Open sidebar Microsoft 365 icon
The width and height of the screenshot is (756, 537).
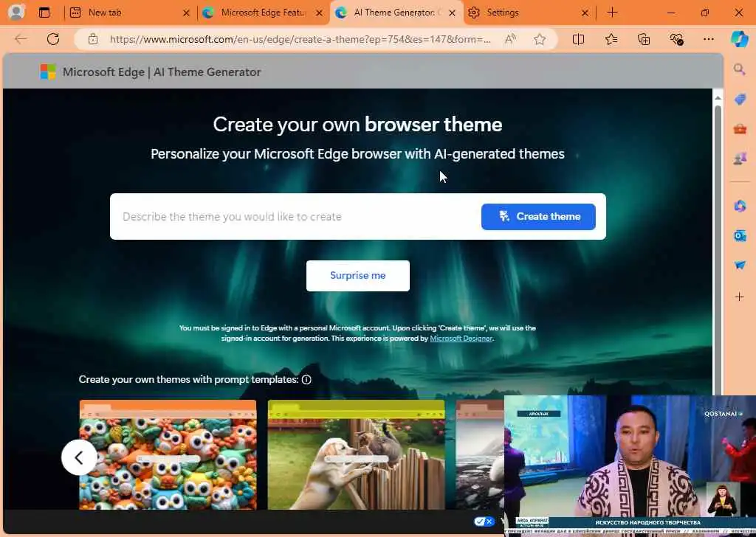pyautogui.click(x=740, y=206)
